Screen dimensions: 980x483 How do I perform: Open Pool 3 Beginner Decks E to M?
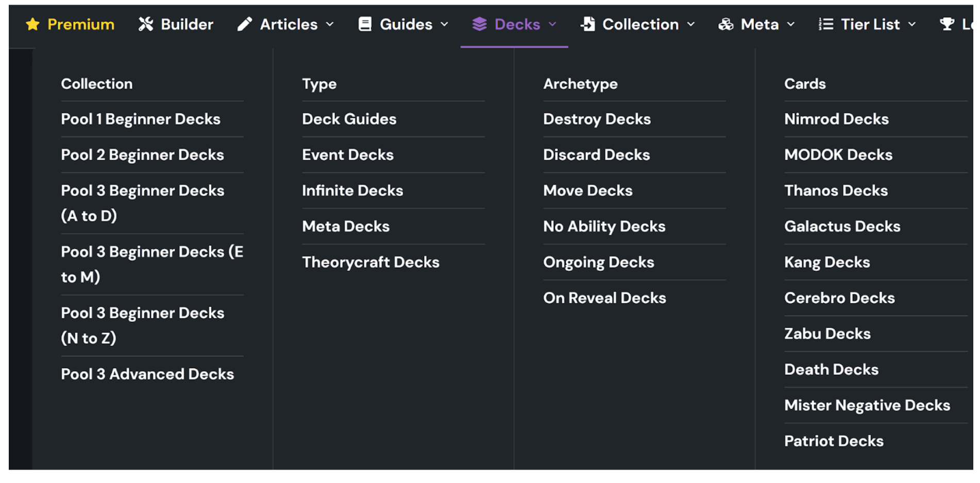(x=152, y=264)
